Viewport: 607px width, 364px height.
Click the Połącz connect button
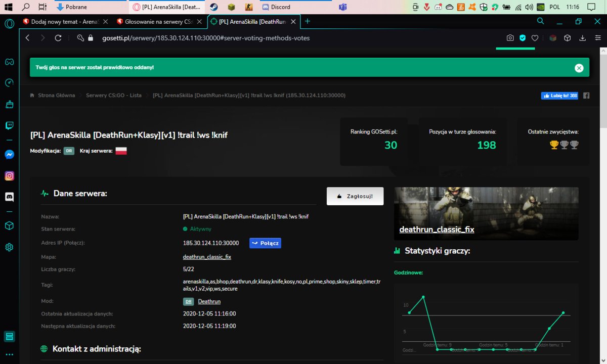(265, 243)
